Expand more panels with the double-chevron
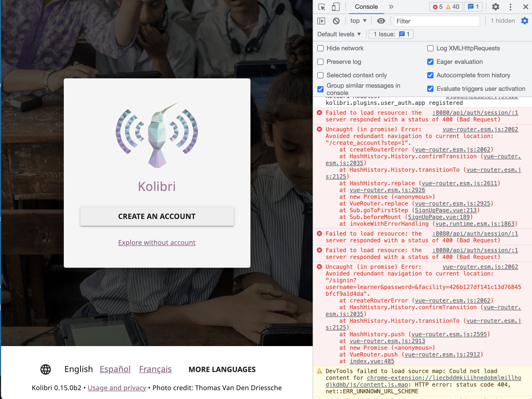 391,7
